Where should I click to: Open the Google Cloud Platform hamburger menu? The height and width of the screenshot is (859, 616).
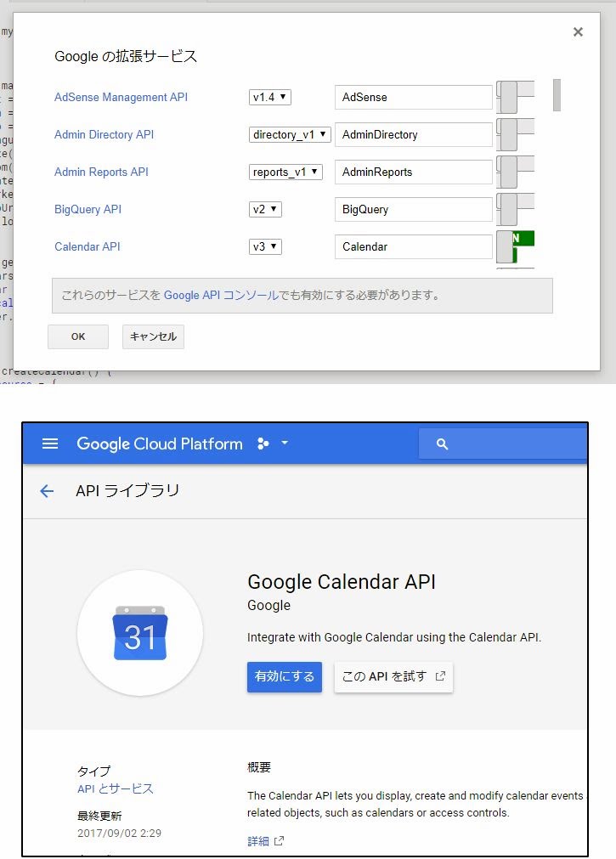50,444
